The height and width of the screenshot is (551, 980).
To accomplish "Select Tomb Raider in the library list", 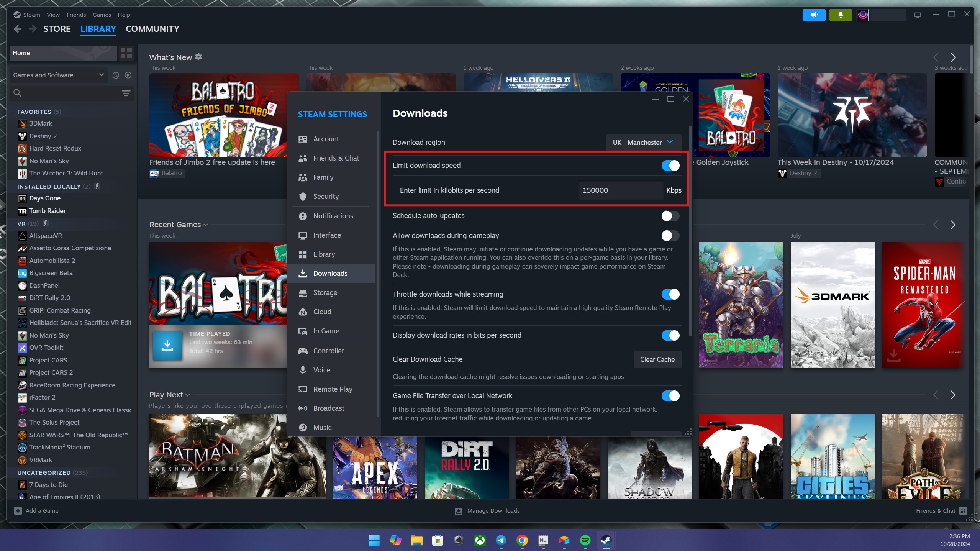I will point(48,211).
